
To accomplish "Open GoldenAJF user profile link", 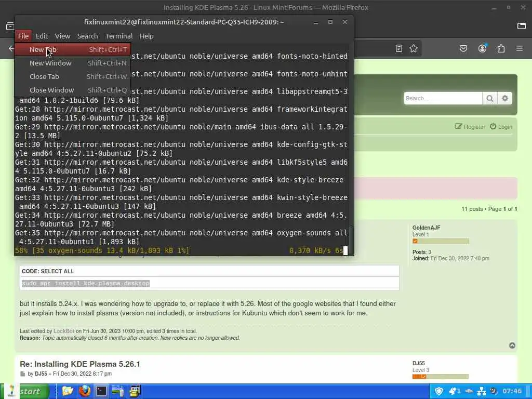I will 426,228.
